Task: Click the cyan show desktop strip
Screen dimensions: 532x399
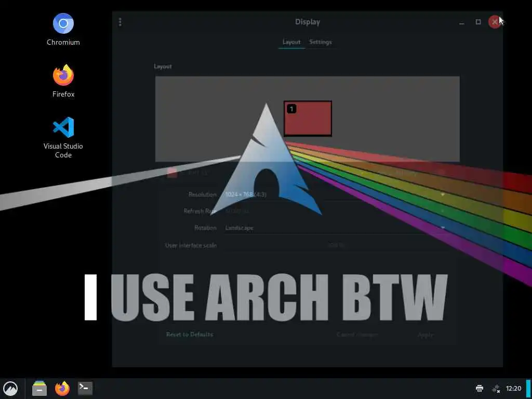Action: (x=528, y=389)
